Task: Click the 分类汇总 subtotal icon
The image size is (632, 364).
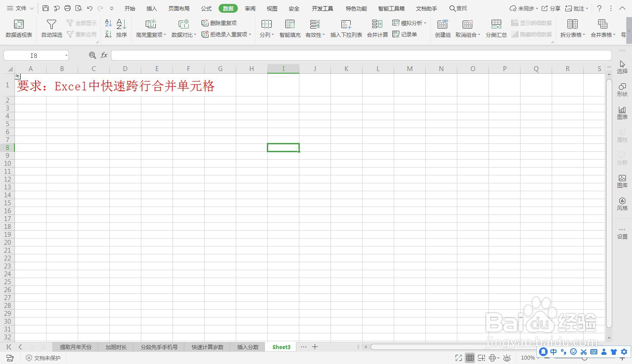Action: point(496,24)
